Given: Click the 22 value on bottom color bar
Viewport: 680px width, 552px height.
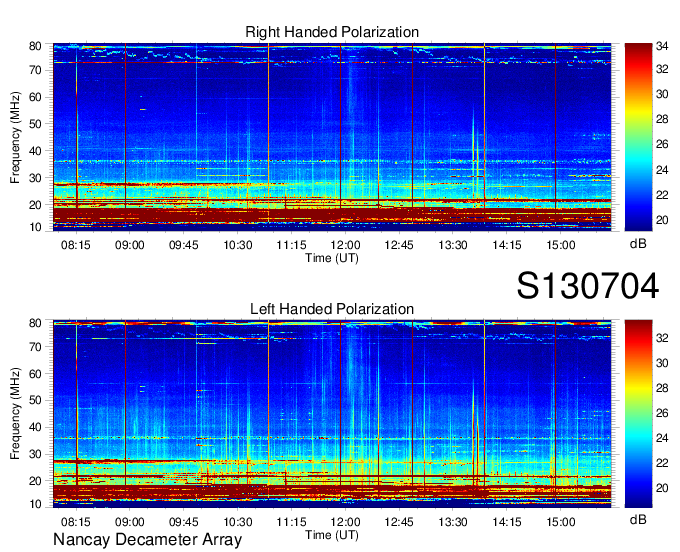Looking at the screenshot, I should 662,464.
